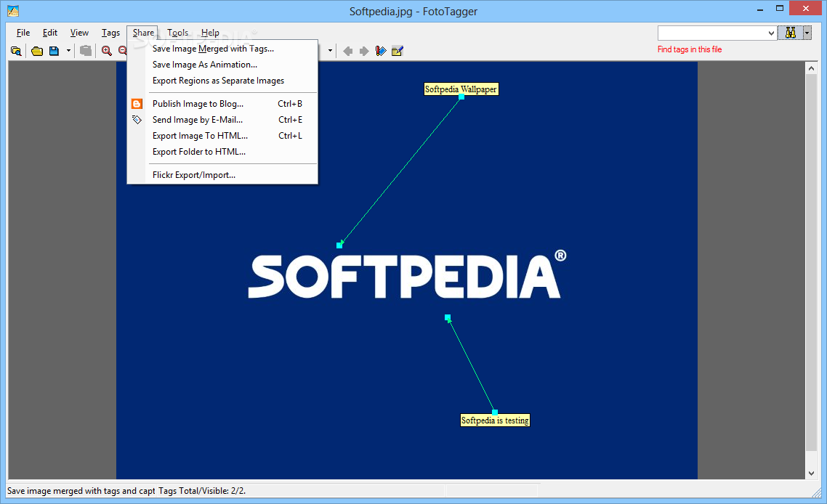The image size is (827, 504).
Task: Click the next image right arrow
Action: click(x=364, y=51)
